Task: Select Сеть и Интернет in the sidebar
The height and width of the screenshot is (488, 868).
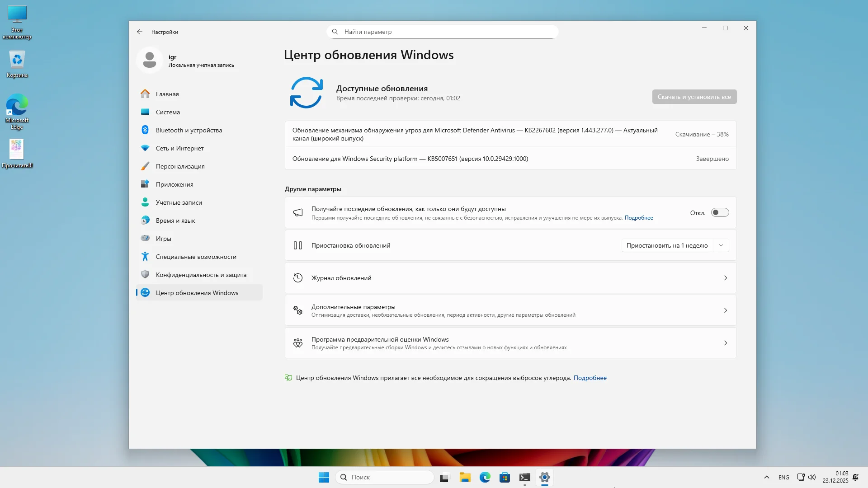Action: coord(179,148)
